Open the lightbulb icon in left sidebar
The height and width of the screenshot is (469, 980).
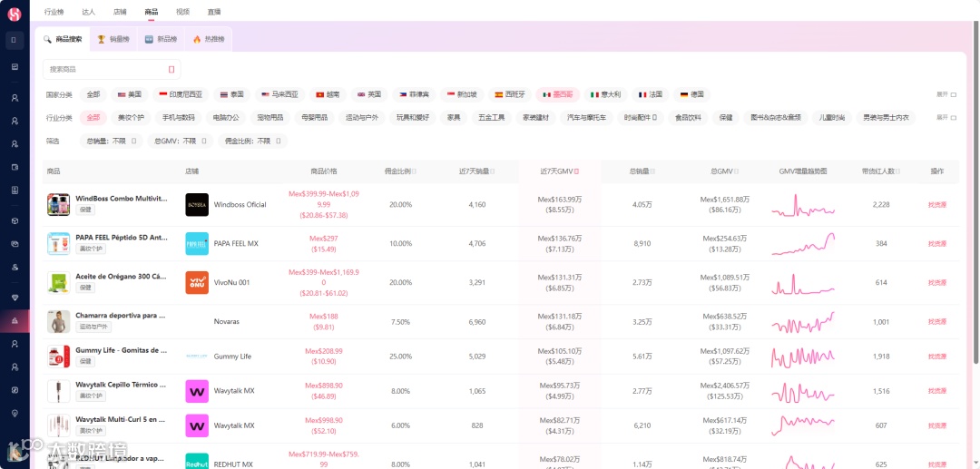click(15, 413)
